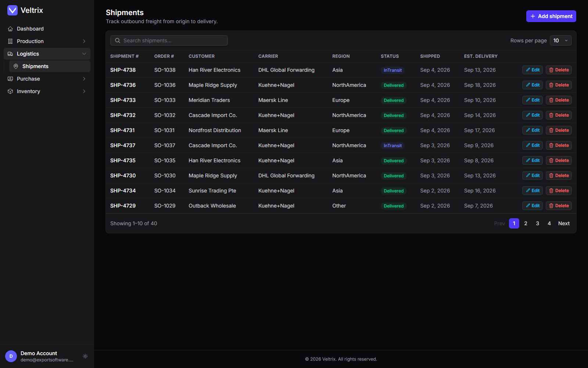Click pencil icon for SHP-4735
Viewport: 588px width, 368px height.
tap(528, 160)
